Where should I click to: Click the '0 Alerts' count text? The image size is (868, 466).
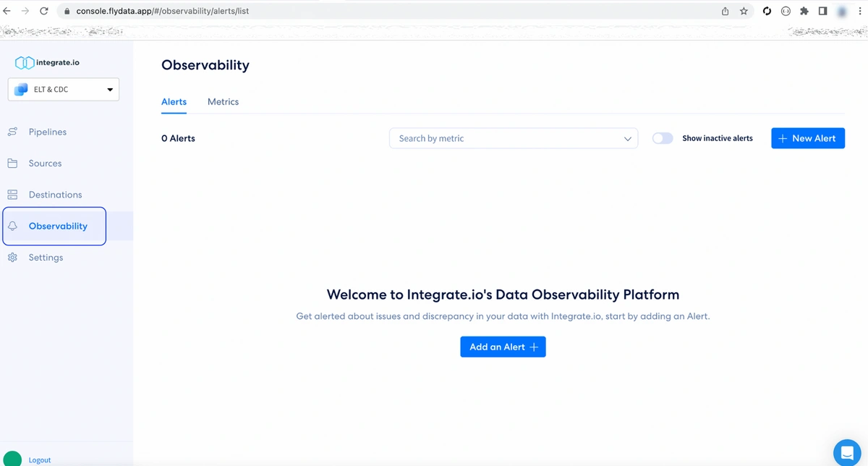(x=178, y=138)
